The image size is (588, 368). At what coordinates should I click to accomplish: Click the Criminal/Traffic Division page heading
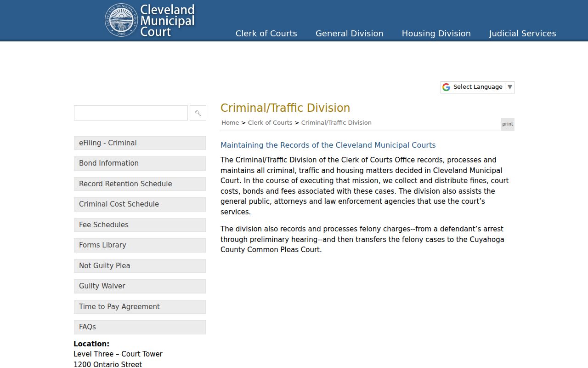point(285,108)
